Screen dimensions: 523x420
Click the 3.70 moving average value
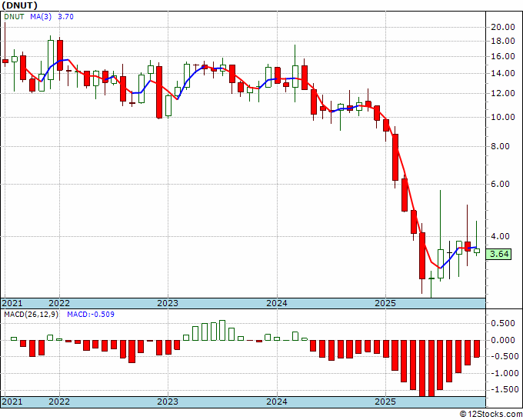pyautogui.click(x=65, y=17)
